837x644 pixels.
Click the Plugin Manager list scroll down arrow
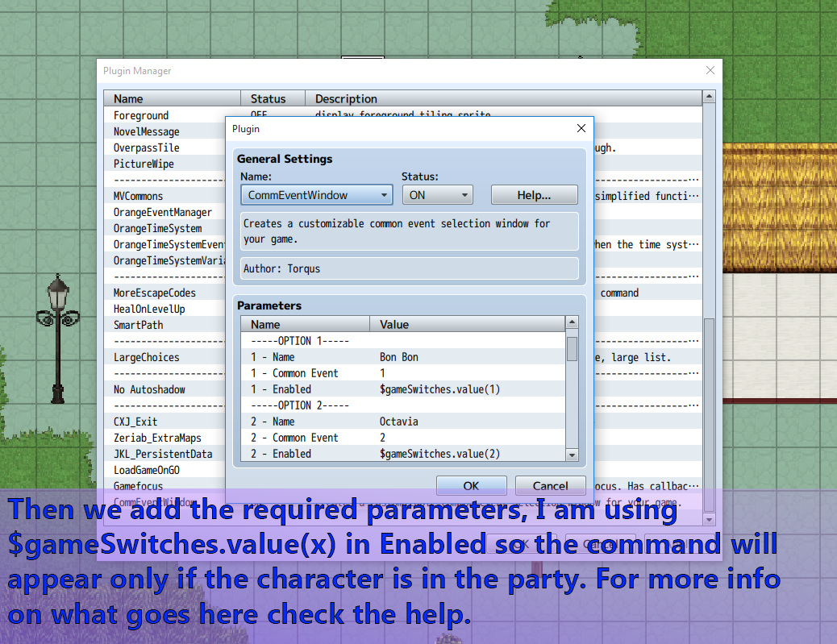[709, 520]
